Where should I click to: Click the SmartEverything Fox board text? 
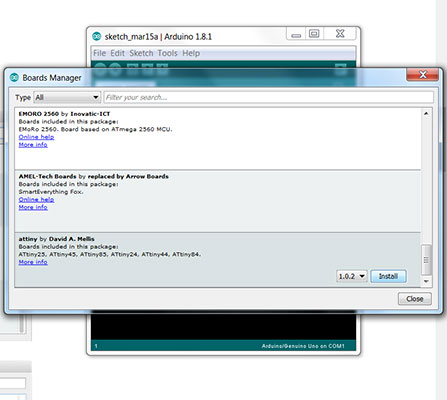click(x=51, y=192)
